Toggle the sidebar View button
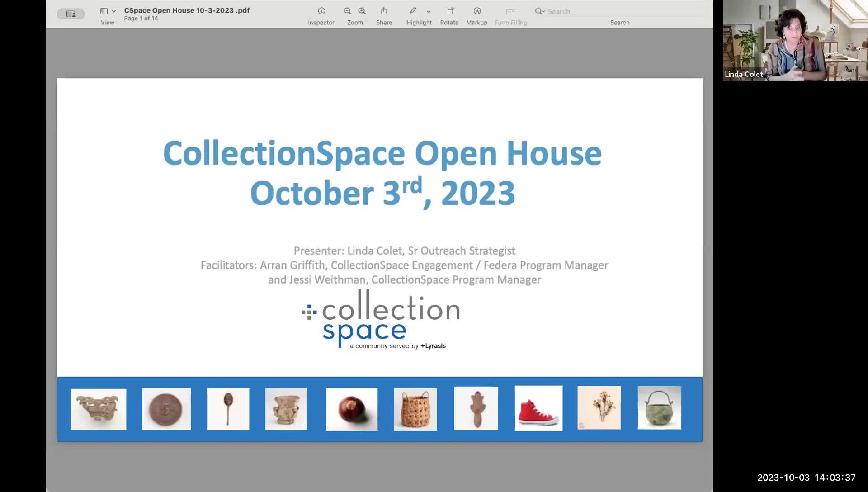Screen dimensions: 868x492 point(104,11)
